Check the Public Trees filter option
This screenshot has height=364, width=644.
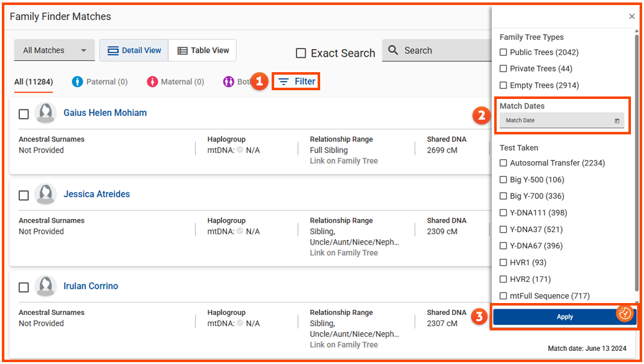pyautogui.click(x=504, y=52)
